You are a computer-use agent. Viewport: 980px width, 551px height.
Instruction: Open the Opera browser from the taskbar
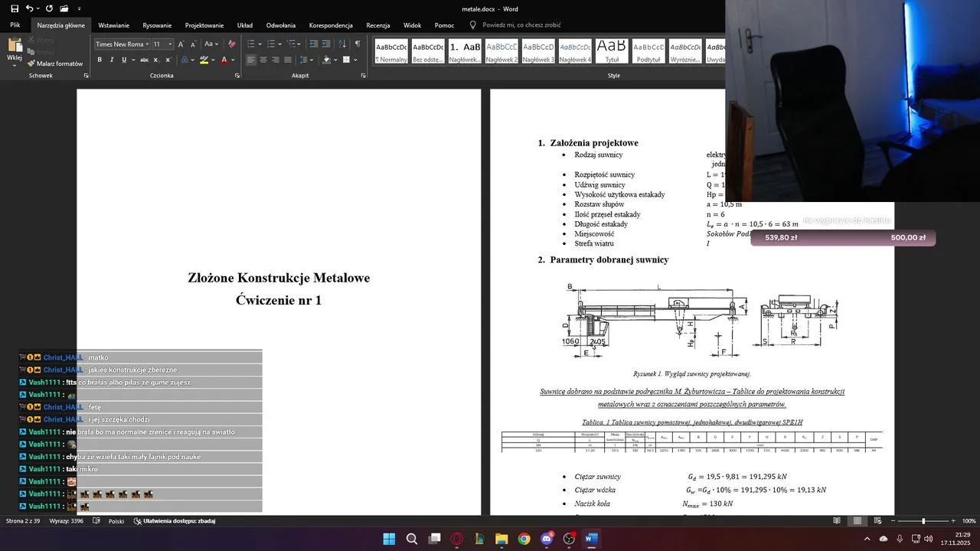pyautogui.click(x=457, y=539)
